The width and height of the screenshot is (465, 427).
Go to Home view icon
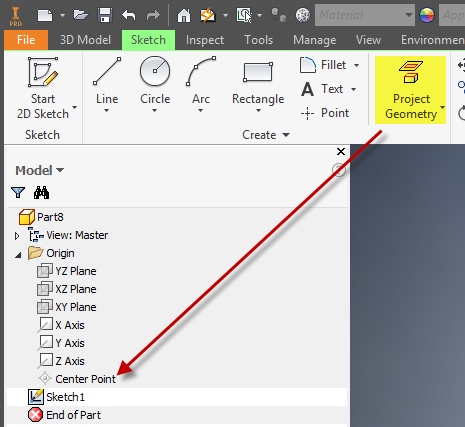(184, 15)
